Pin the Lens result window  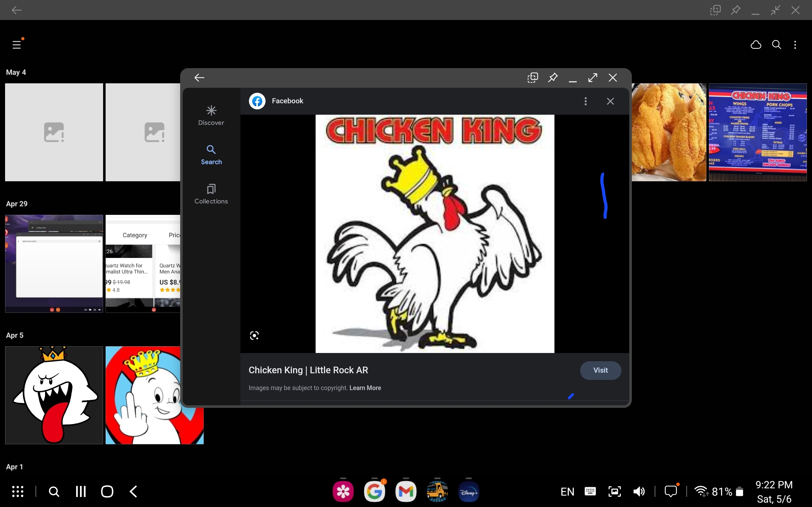[553, 77]
